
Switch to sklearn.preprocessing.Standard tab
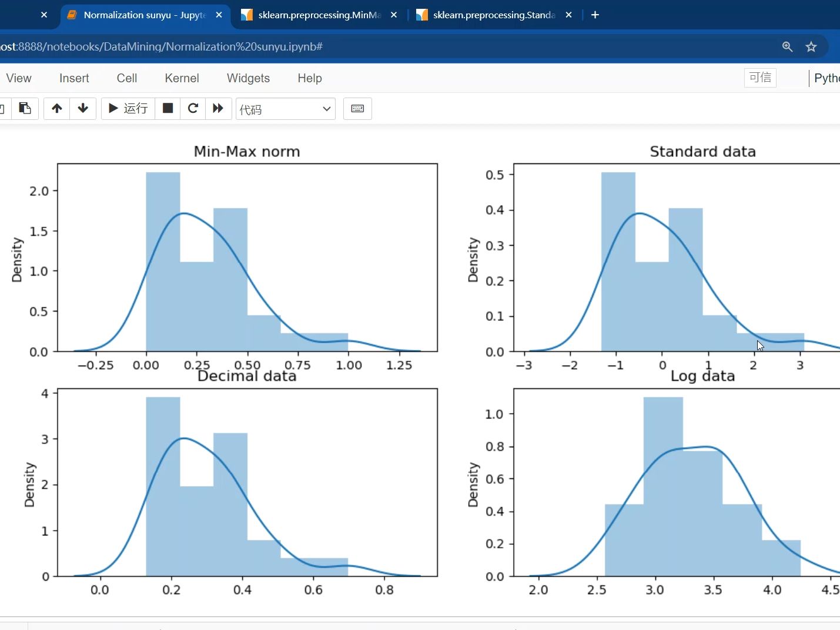494,15
